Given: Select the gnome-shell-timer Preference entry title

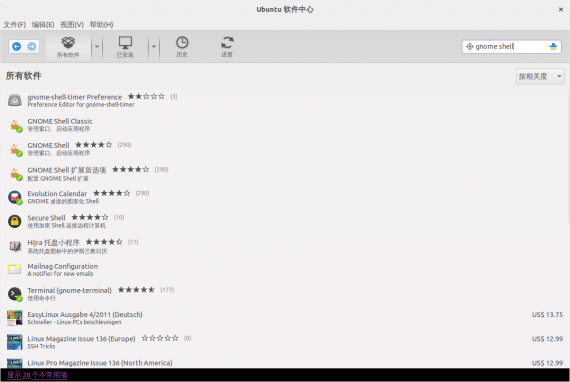Looking at the screenshot, I should click(x=75, y=97).
